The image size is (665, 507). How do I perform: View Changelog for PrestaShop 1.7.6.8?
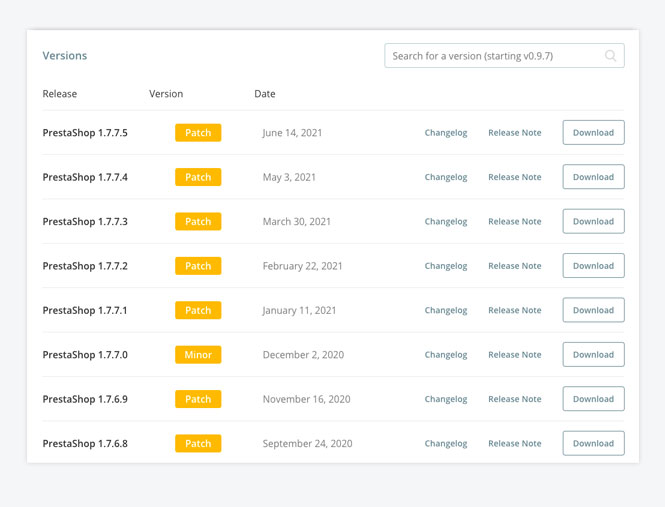coord(446,443)
